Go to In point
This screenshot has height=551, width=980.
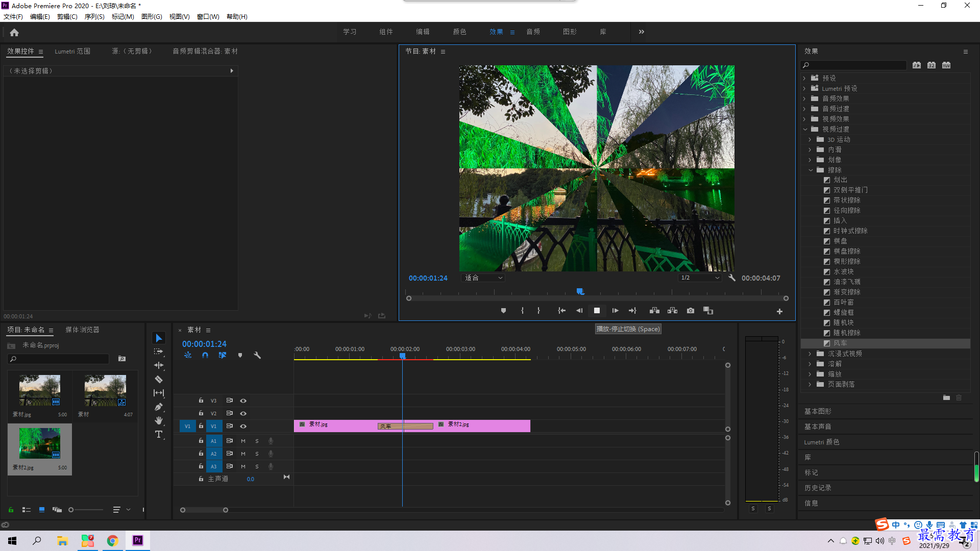pyautogui.click(x=561, y=311)
